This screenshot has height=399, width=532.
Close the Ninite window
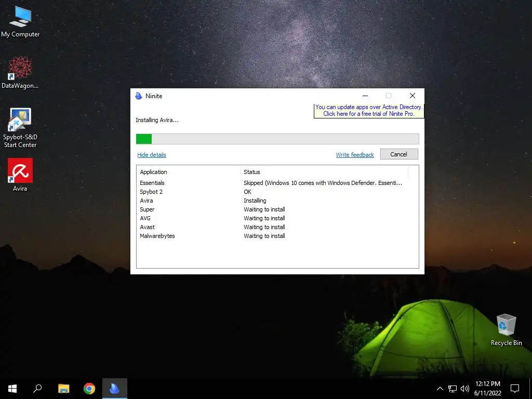tap(412, 96)
